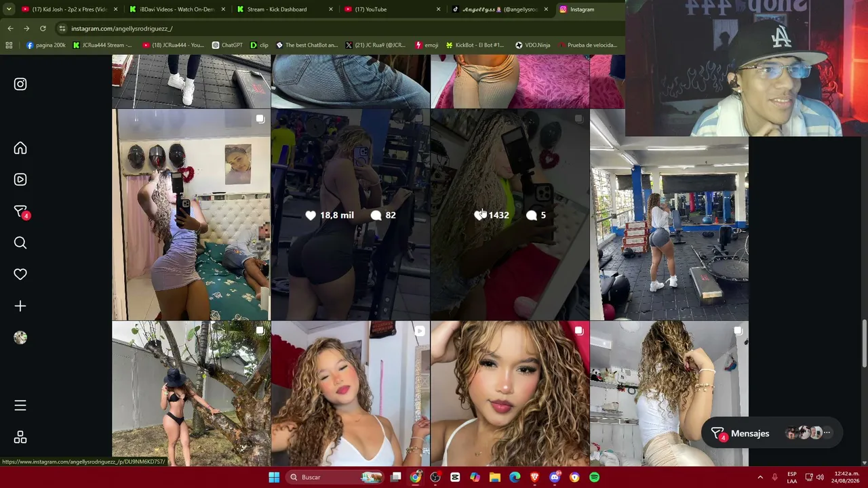The height and width of the screenshot is (488, 868).
Task: Open Instagram search in the sidebar
Action: [x=20, y=243]
